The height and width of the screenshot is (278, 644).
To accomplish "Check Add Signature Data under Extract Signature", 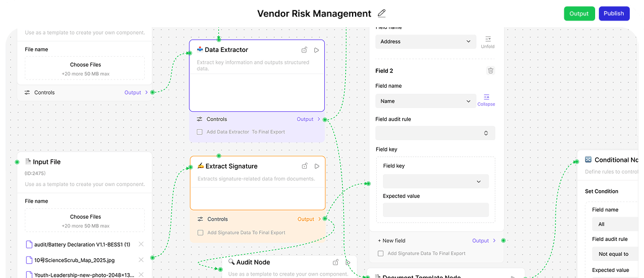I will (200, 232).
